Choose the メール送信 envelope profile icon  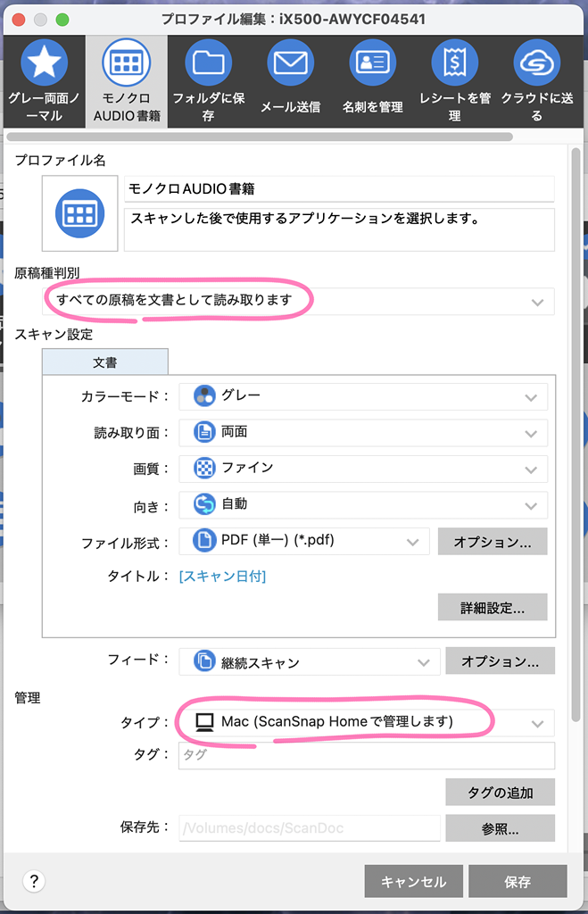tap(290, 62)
